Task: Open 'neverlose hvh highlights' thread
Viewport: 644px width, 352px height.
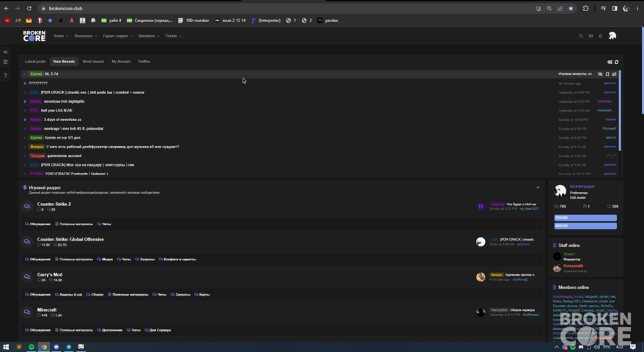Action: point(64,102)
